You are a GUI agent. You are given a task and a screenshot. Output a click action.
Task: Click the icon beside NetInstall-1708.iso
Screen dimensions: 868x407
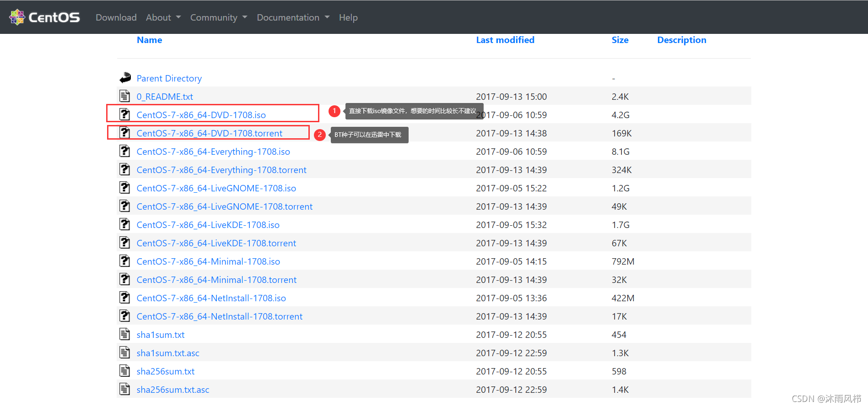[x=124, y=297]
